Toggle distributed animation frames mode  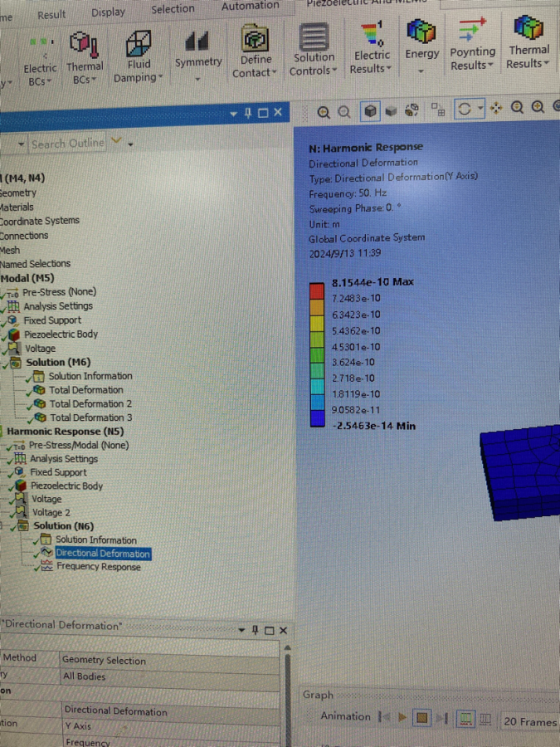coord(465,719)
